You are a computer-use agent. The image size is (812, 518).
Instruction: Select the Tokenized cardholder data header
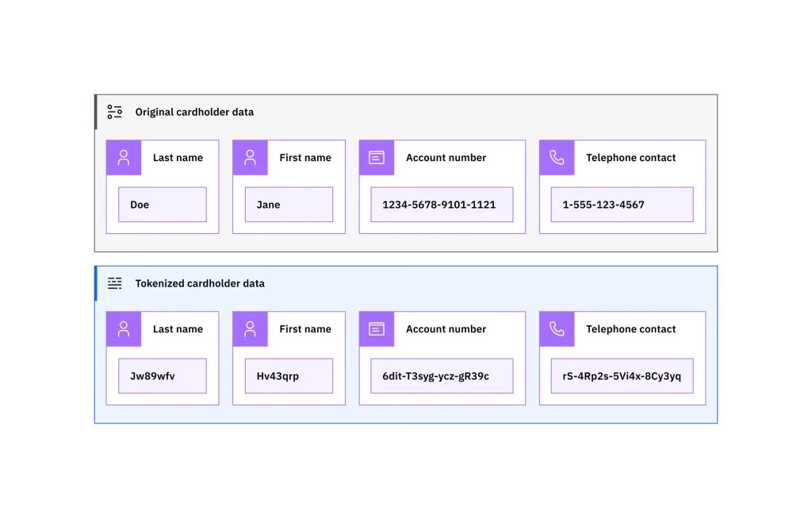pyautogui.click(x=201, y=283)
